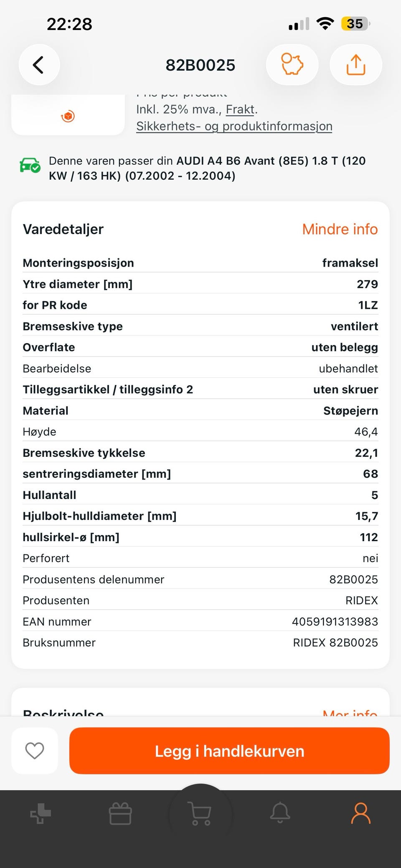
Task: Tap the 82B0025 page title
Action: [x=200, y=65]
